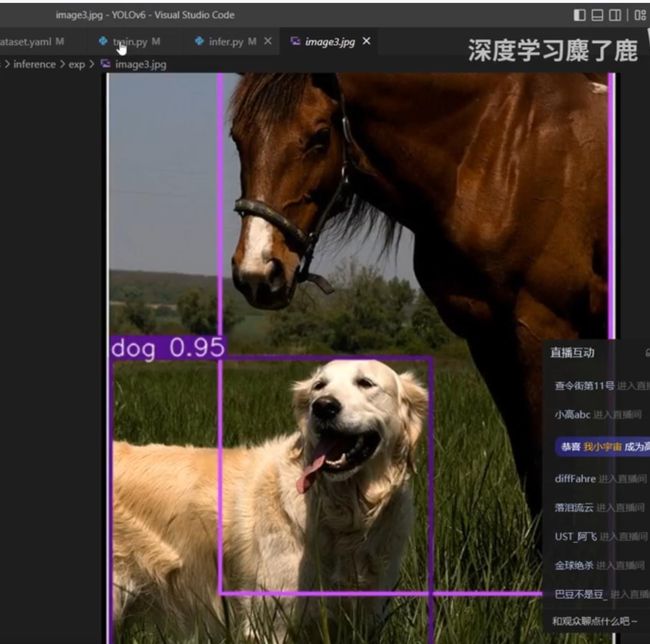650x644 pixels.
Task: Click the dog 0.95 detection label
Action: [168, 348]
